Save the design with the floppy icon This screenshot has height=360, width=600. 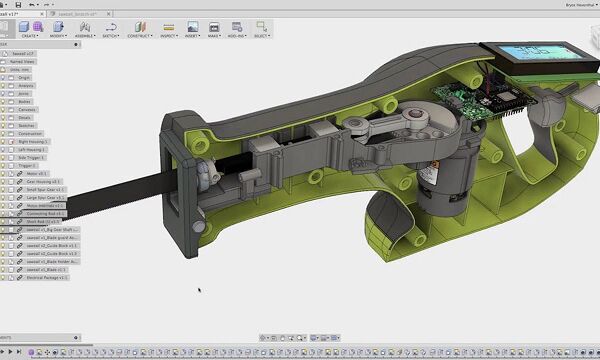click(x=18, y=5)
